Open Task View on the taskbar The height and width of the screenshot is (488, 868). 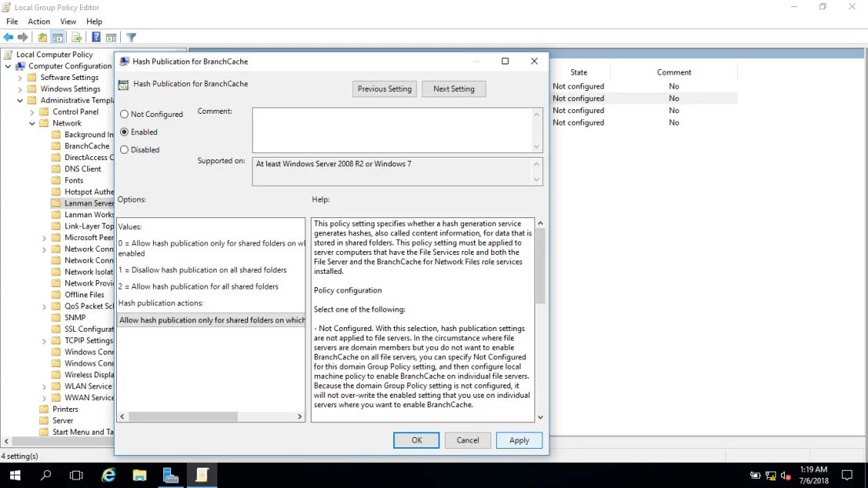tap(76, 475)
